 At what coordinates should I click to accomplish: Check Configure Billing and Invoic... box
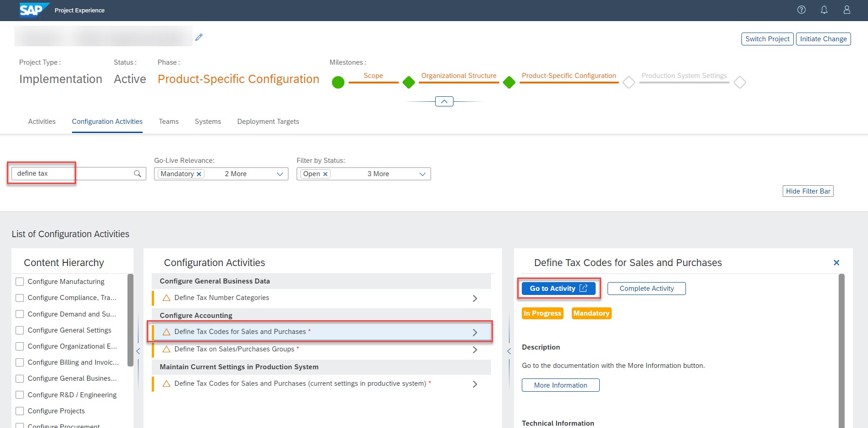pyautogui.click(x=20, y=362)
